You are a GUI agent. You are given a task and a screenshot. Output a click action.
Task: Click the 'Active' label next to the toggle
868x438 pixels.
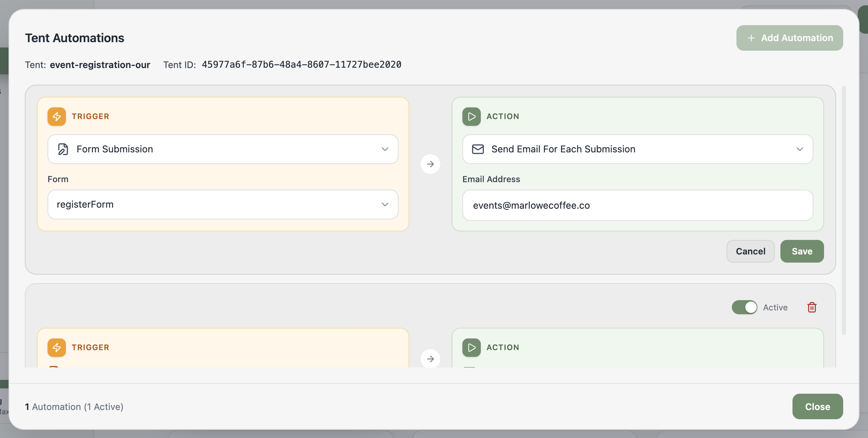click(x=775, y=308)
